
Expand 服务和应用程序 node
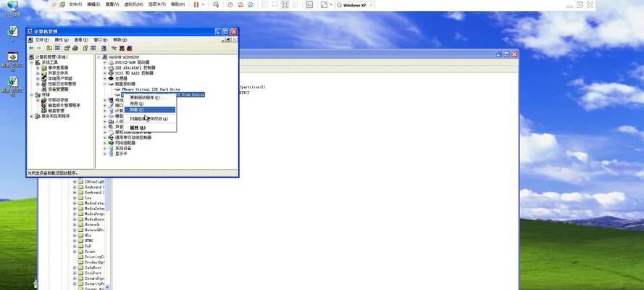pos(32,116)
